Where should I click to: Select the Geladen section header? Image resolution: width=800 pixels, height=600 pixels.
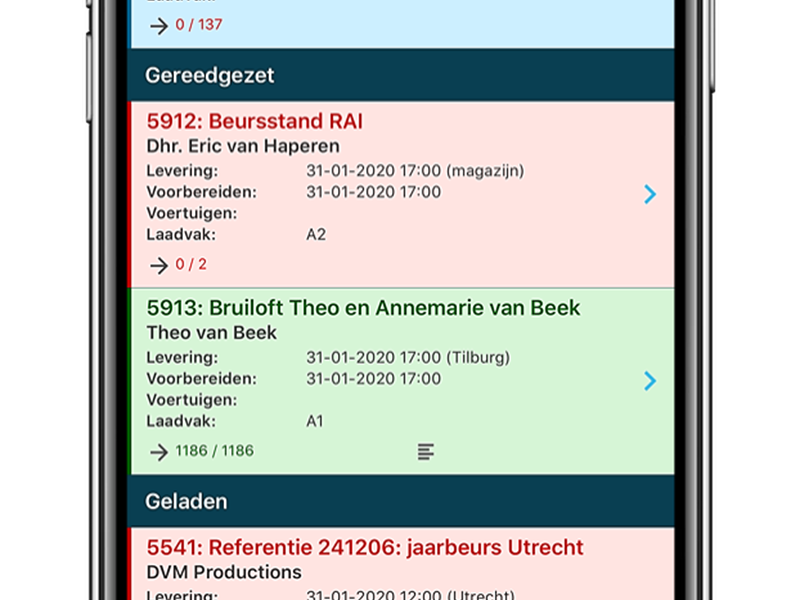pyautogui.click(x=186, y=501)
